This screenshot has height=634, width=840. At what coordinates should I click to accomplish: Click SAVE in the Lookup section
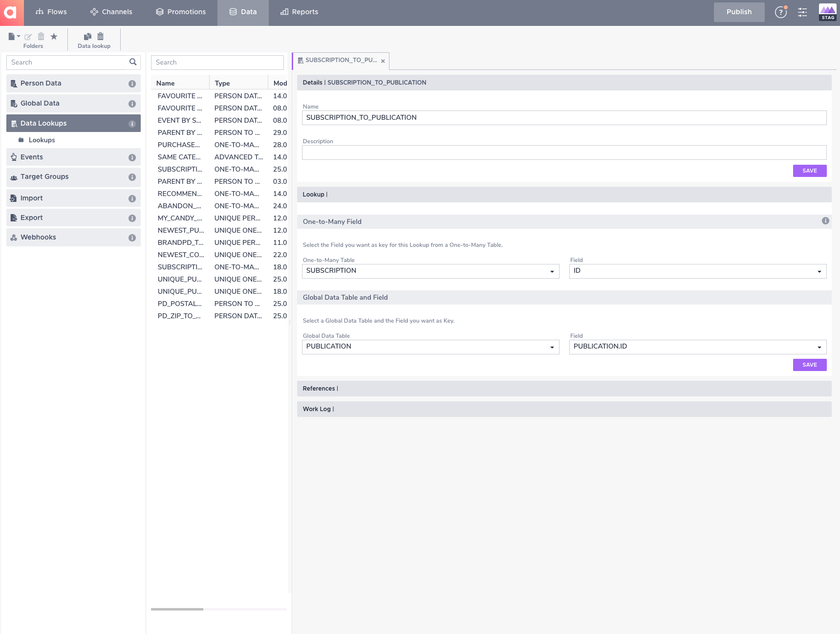810,365
